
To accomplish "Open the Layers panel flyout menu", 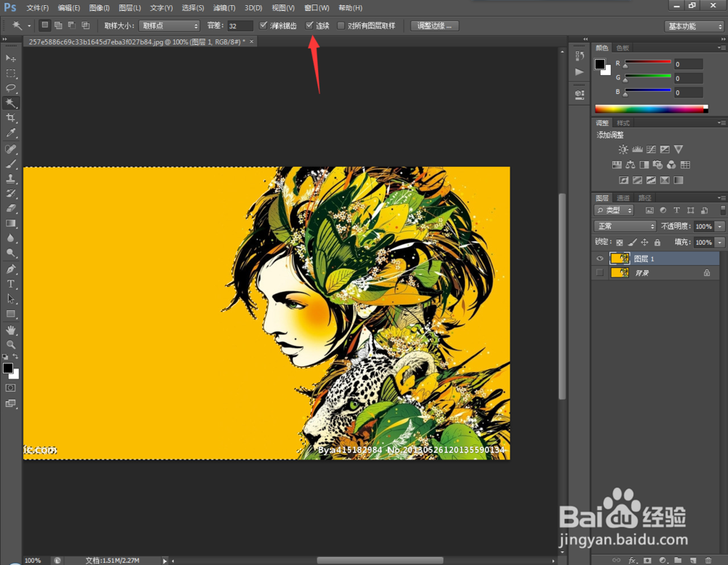I will (x=721, y=198).
